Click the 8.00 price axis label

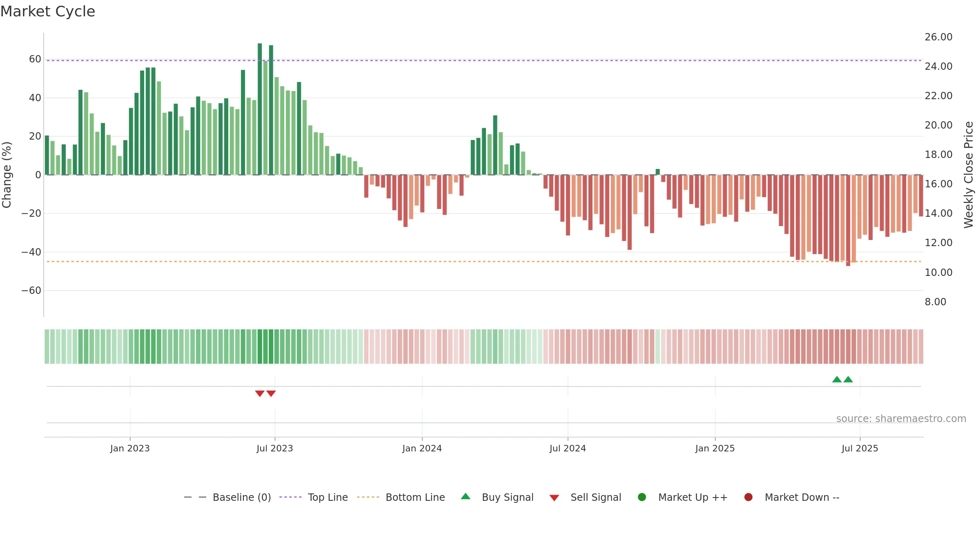(935, 302)
